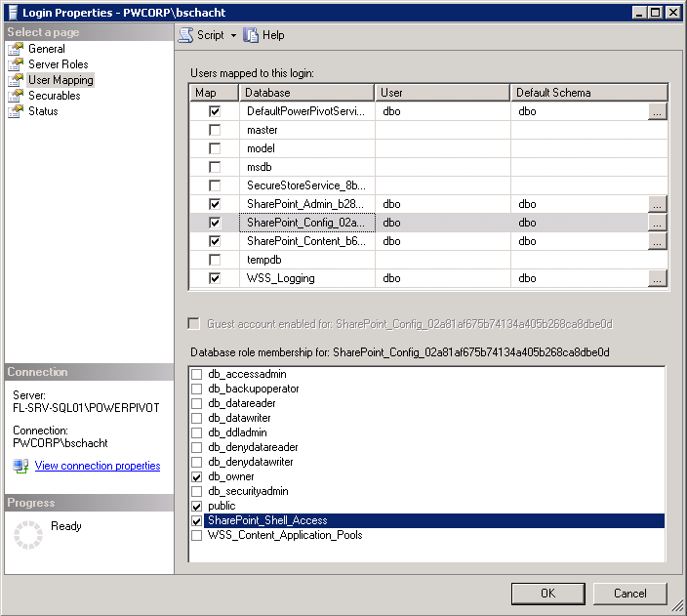Open the General page

47,49
